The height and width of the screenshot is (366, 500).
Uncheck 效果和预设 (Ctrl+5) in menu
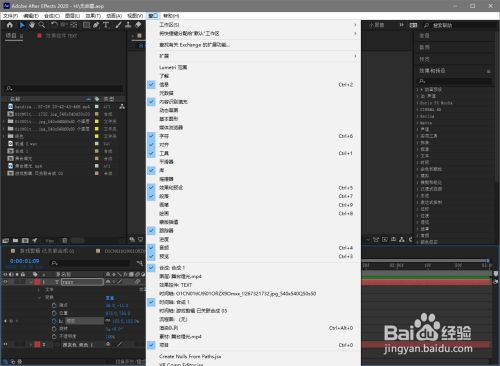pyautogui.click(x=151, y=188)
